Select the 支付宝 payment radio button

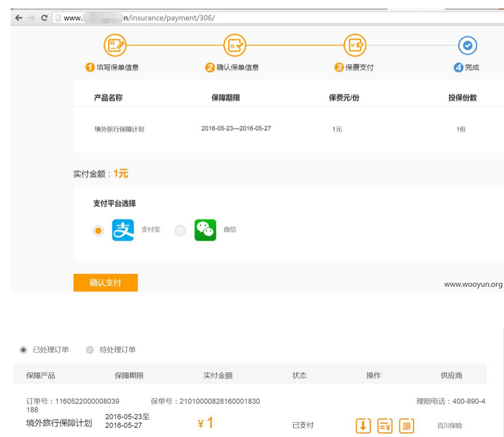pyautogui.click(x=97, y=230)
